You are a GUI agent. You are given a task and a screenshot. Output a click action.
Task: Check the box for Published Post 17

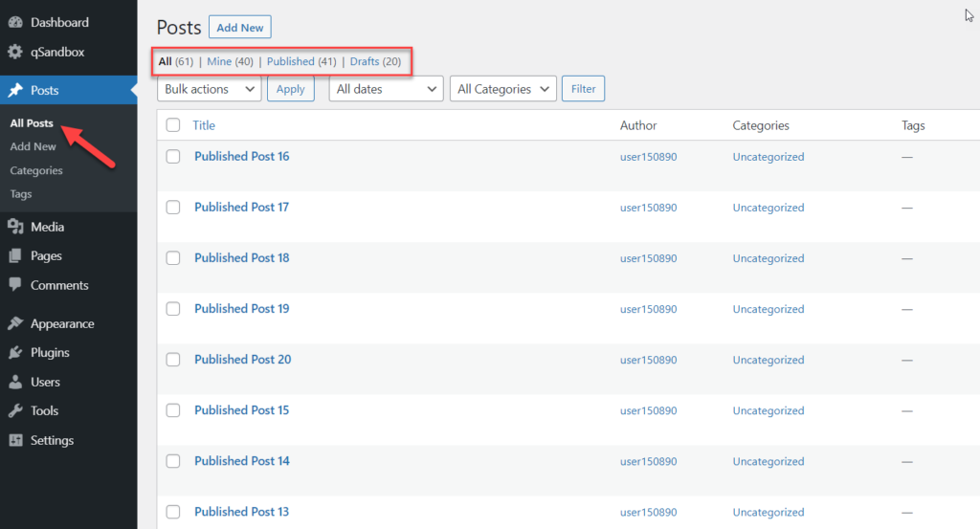click(173, 207)
